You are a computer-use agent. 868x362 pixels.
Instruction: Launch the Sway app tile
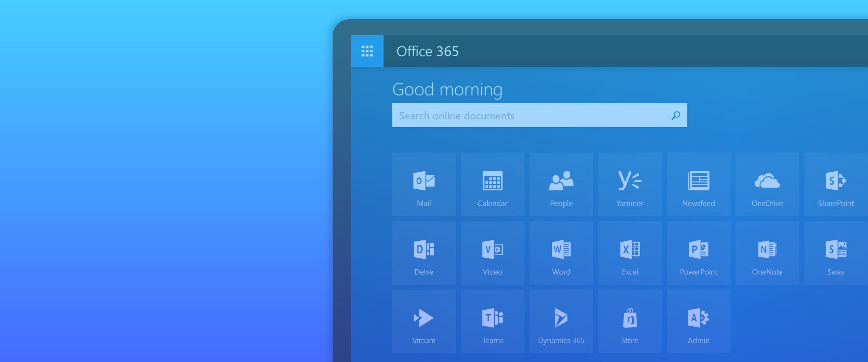[x=836, y=253]
